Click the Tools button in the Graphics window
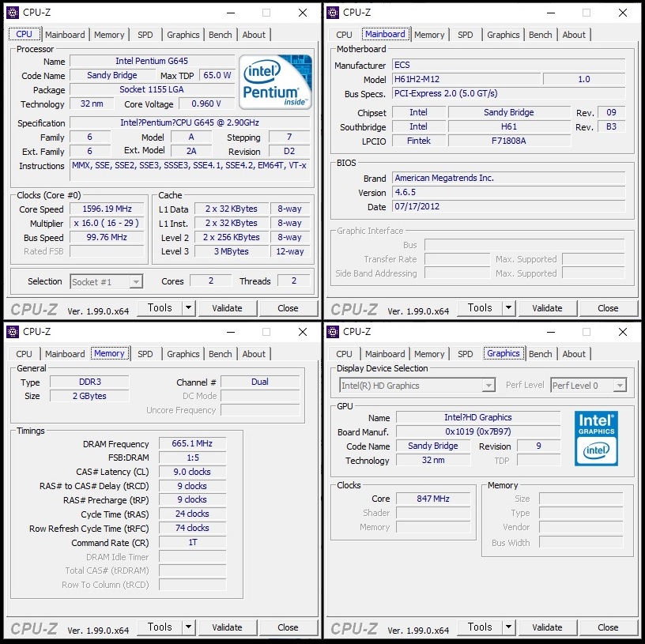This screenshot has width=645, height=644. click(480, 627)
